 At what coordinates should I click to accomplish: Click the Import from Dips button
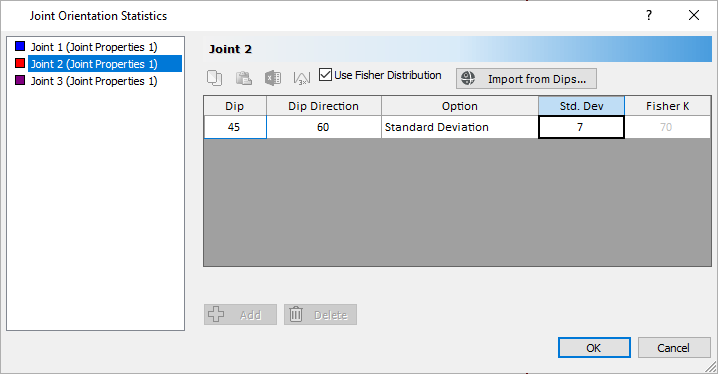pos(526,79)
